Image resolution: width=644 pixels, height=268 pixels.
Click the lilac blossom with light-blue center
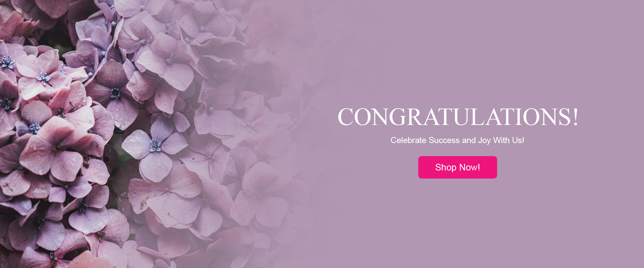pos(155,146)
